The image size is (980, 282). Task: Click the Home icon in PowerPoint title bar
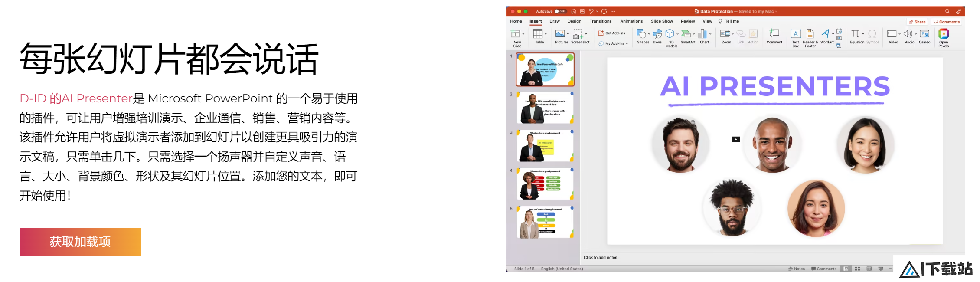574,11
